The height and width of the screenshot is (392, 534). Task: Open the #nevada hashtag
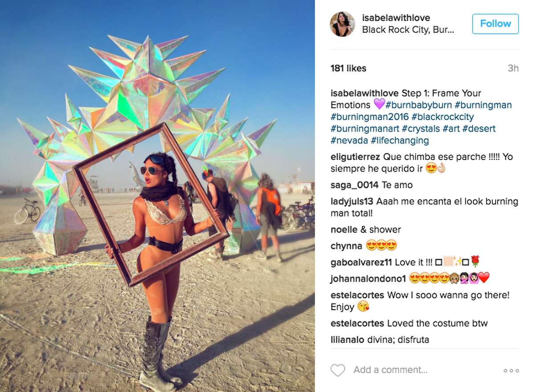pyautogui.click(x=349, y=140)
